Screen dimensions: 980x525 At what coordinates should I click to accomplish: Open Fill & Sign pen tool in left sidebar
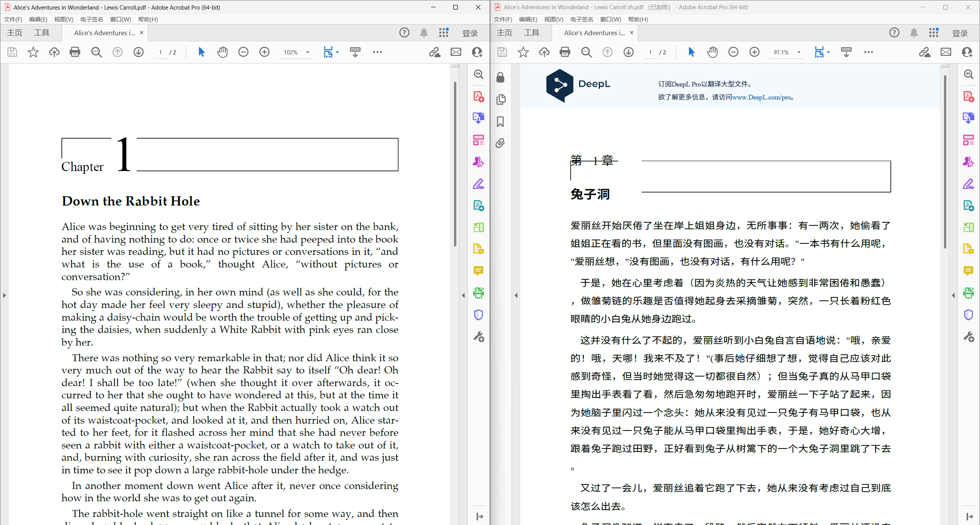coord(479,184)
